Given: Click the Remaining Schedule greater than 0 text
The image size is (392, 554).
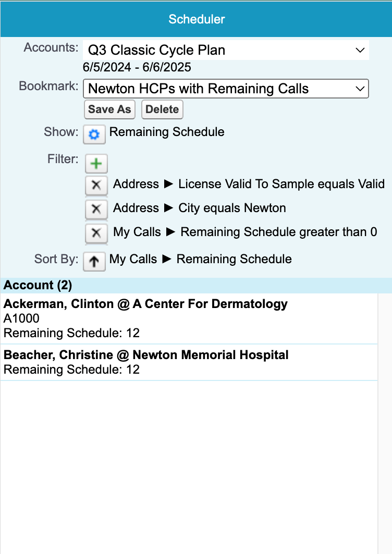Looking at the screenshot, I should pyautogui.click(x=245, y=232).
